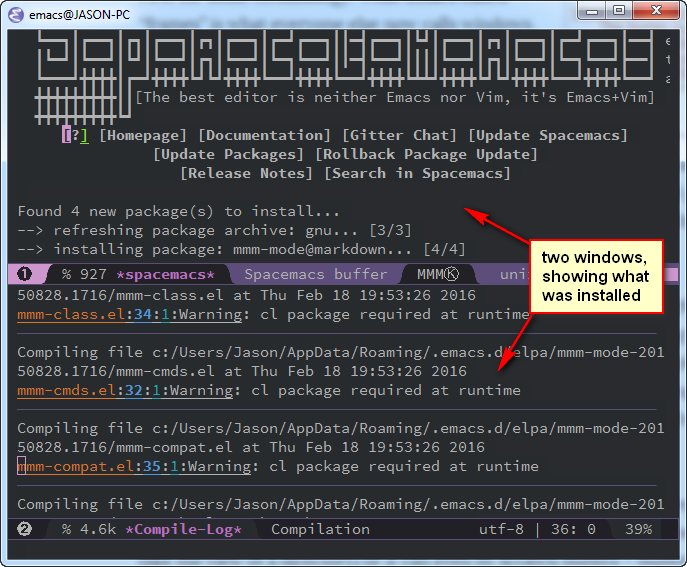The width and height of the screenshot is (687, 567).
Task: Click line number 34 in mmm-class.el warning
Action: tap(143, 315)
